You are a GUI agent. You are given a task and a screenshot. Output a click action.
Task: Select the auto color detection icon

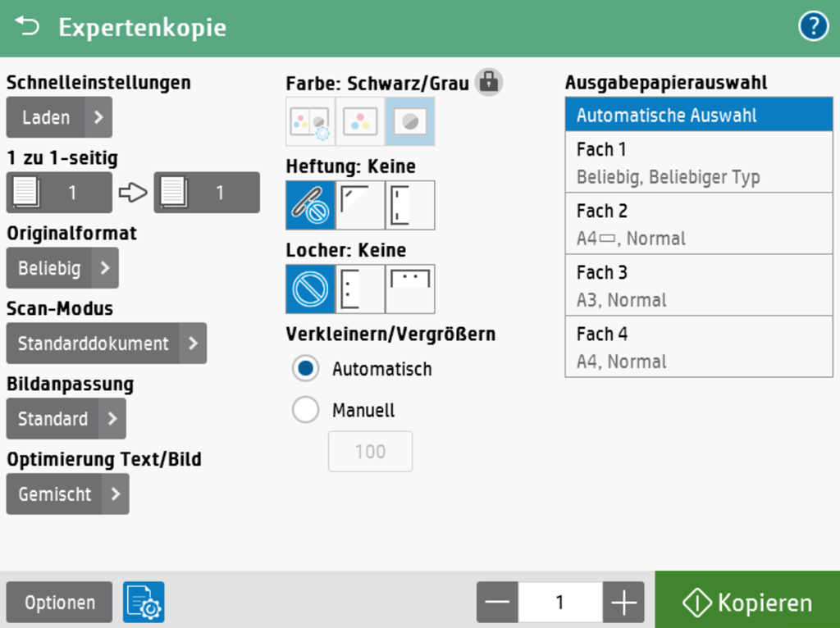click(310, 121)
